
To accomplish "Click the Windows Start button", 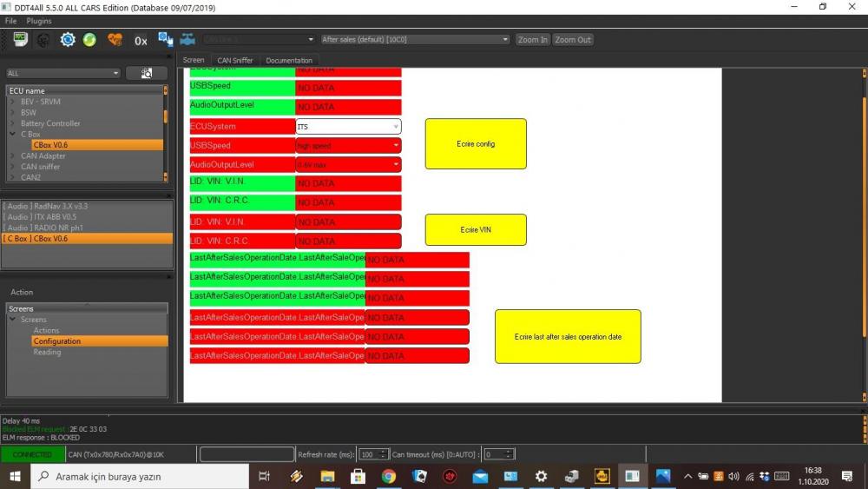I will coord(15,476).
